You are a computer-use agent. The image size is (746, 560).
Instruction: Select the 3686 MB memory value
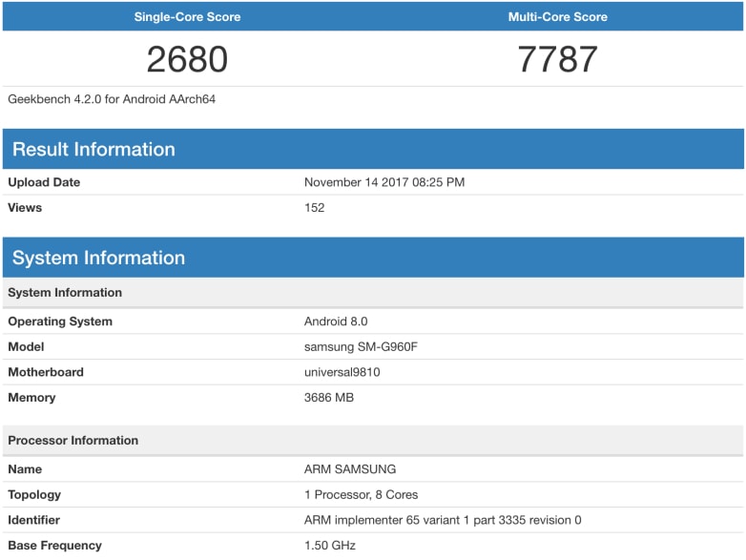[329, 397]
